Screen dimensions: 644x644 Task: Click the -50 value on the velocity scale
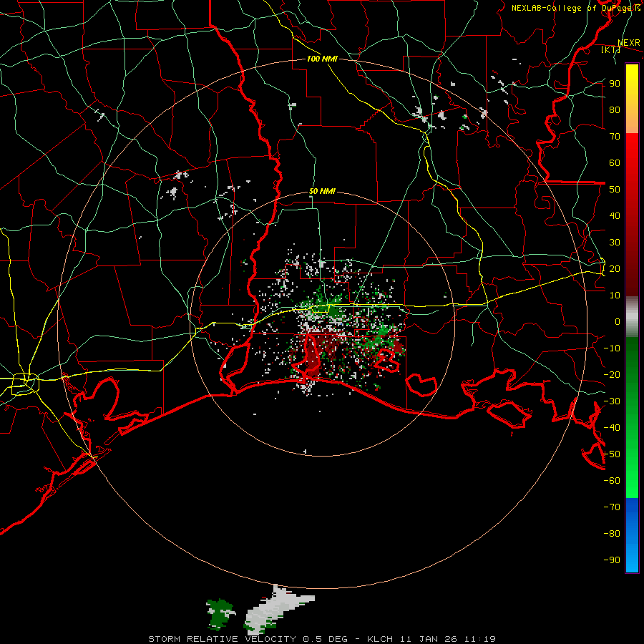[612, 454]
